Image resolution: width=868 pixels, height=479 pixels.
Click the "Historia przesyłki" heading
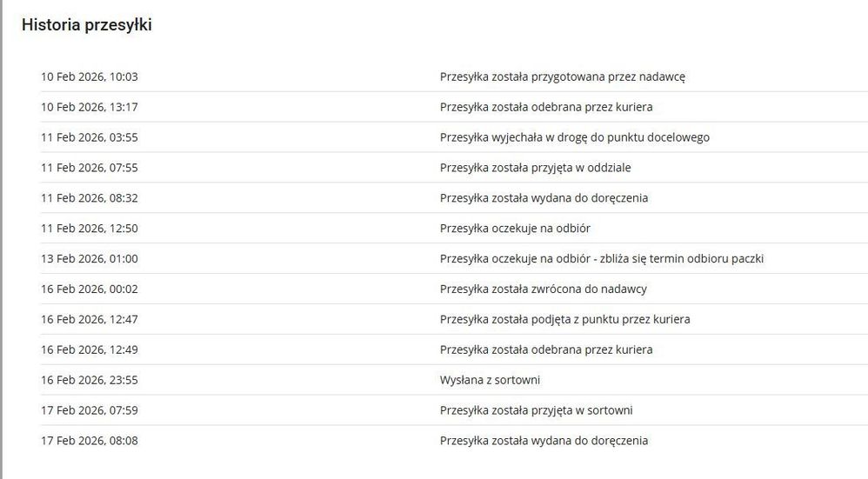(87, 25)
